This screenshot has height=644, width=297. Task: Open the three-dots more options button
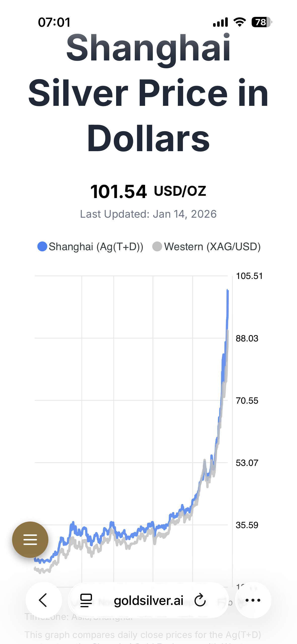pos(253,600)
